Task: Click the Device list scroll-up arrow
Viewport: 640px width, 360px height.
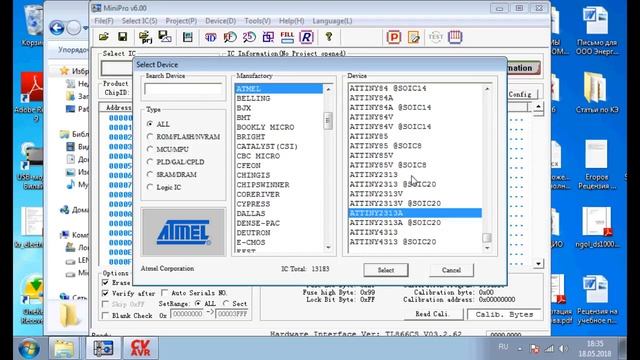Action: click(x=487, y=89)
